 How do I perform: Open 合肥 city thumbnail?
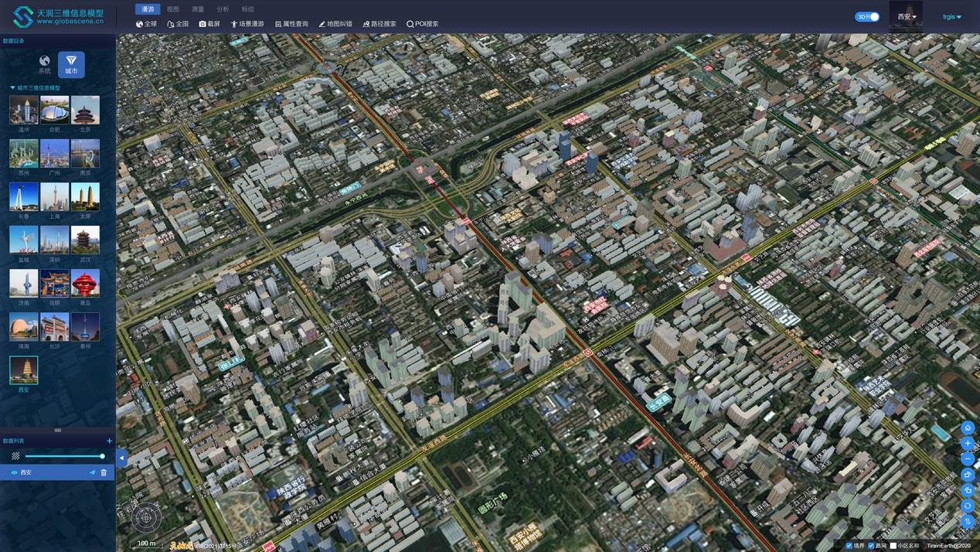click(55, 111)
